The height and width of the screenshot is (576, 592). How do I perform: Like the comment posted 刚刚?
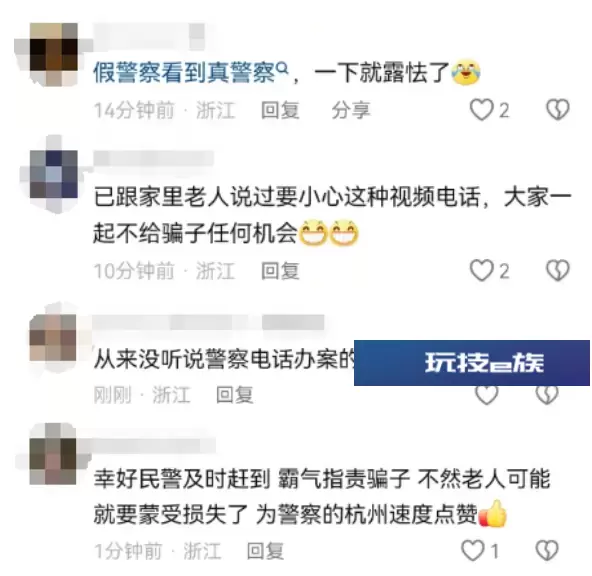[x=486, y=395]
